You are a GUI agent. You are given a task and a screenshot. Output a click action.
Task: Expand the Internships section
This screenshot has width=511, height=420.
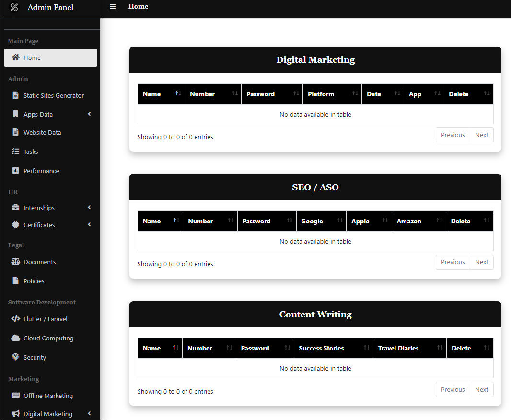click(89, 208)
